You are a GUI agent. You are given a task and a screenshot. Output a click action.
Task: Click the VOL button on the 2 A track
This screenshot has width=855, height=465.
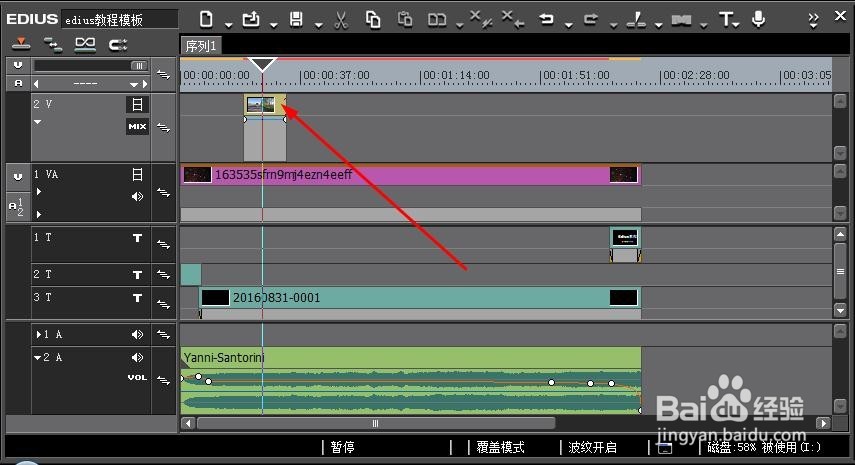[137, 377]
